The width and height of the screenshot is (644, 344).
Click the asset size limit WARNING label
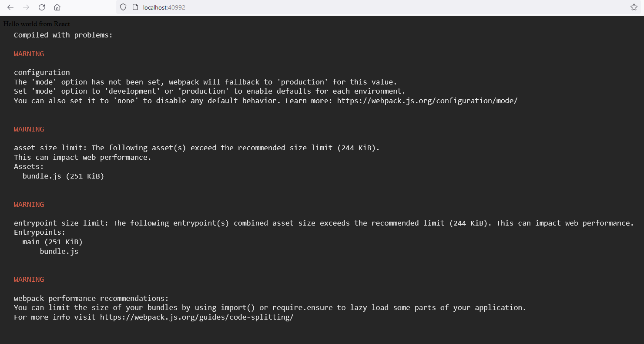(29, 129)
